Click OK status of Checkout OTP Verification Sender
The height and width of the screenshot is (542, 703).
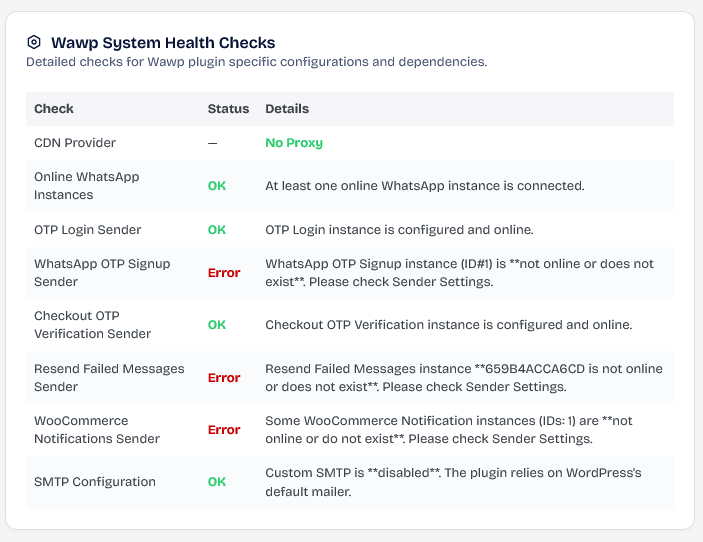[217, 325]
